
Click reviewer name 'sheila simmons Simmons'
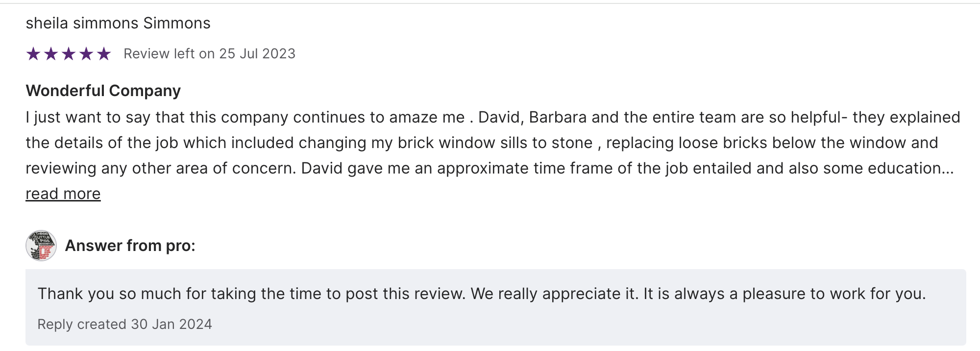pos(118,23)
